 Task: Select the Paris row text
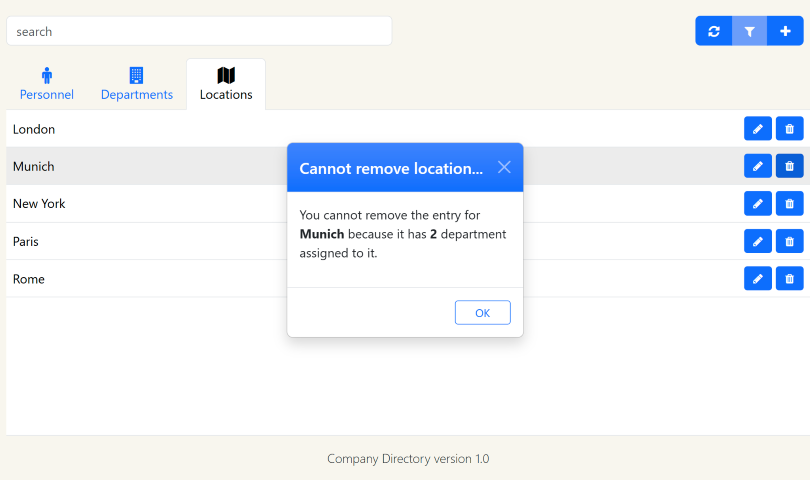26,241
